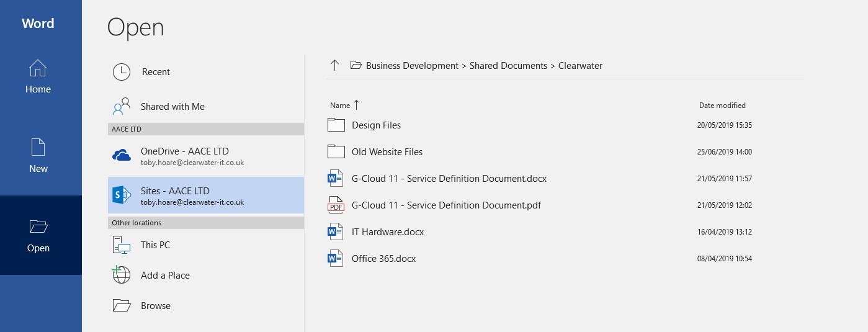868x332 pixels.
Task: Sort by Name column header
Action: click(340, 105)
